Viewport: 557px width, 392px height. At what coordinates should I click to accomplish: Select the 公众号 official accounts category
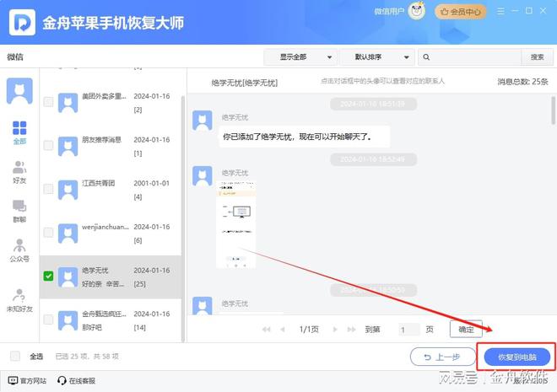coord(19,251)
